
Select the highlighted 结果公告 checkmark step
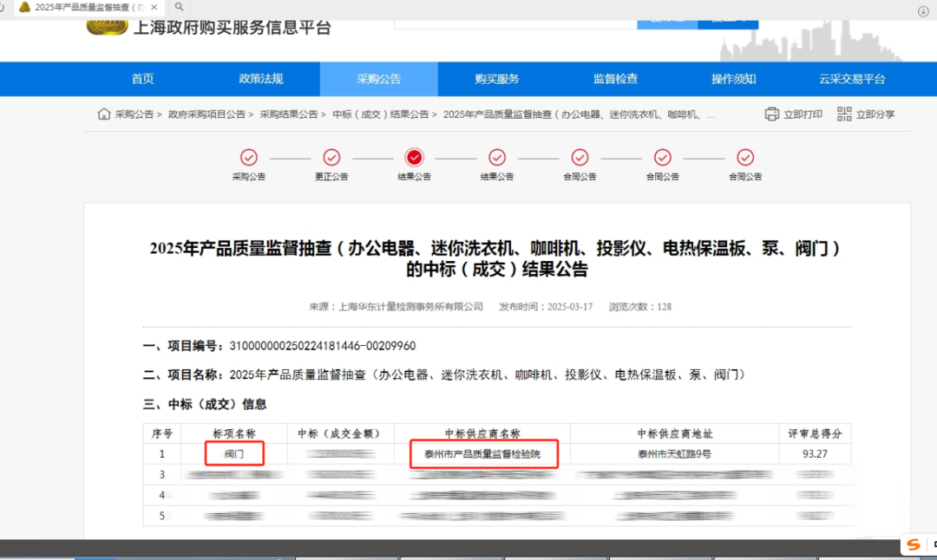click(x=414, y=159)
